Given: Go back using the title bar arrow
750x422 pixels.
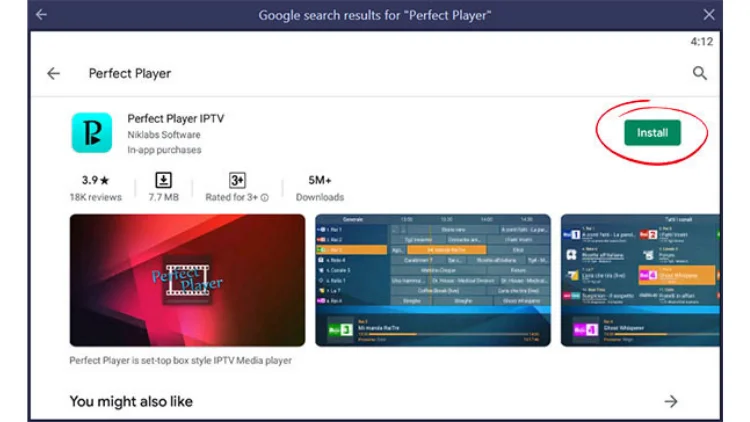Looking at the screenshot, I should coord(41,14).
